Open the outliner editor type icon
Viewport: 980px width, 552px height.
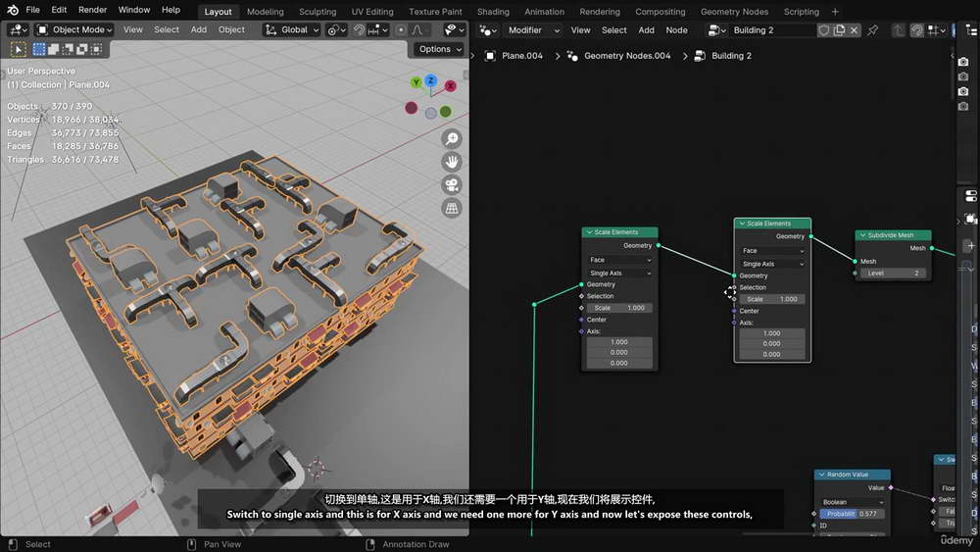(x=971, y=30)
